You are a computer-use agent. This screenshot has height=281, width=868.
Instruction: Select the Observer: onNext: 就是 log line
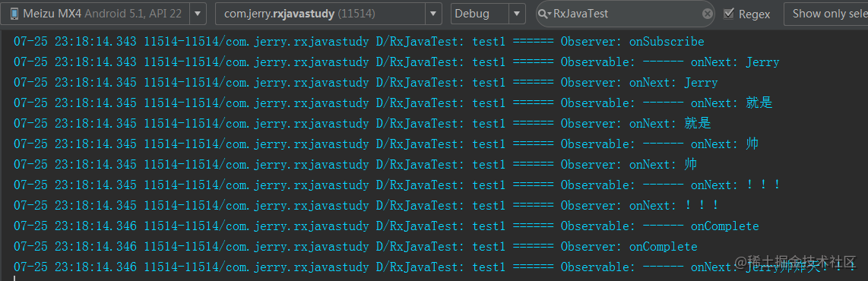(362, 123)
